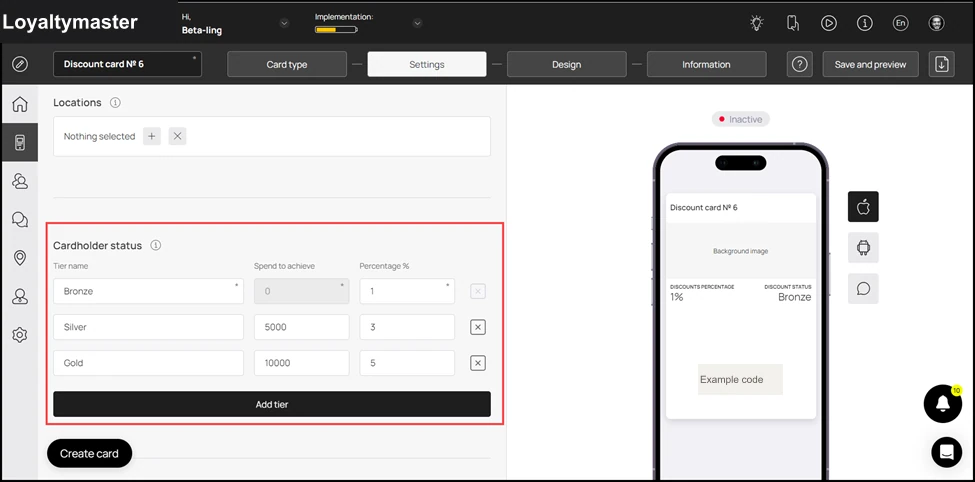The width and height of the screenshot is (975, 482).
Task: Click the Gold tier name field
Action: (149, 363)
